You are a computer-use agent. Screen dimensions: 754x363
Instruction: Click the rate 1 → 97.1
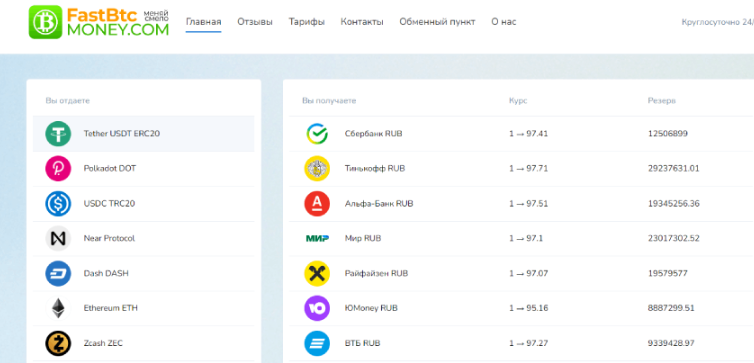pos(526,238)
